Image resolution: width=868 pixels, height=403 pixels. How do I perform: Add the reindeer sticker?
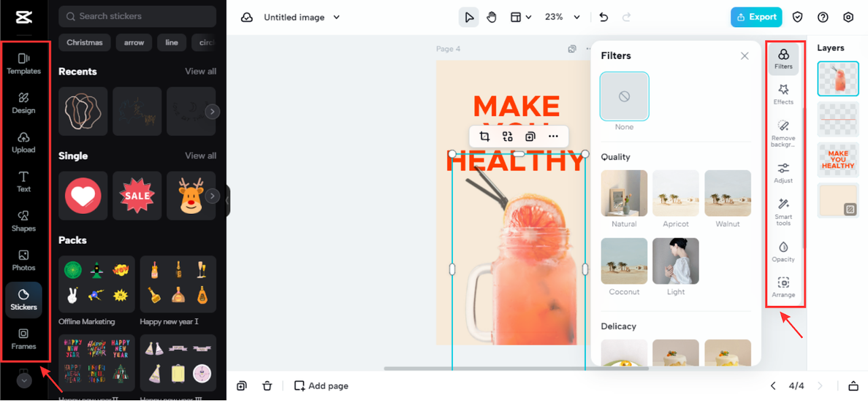coord(191,195)
